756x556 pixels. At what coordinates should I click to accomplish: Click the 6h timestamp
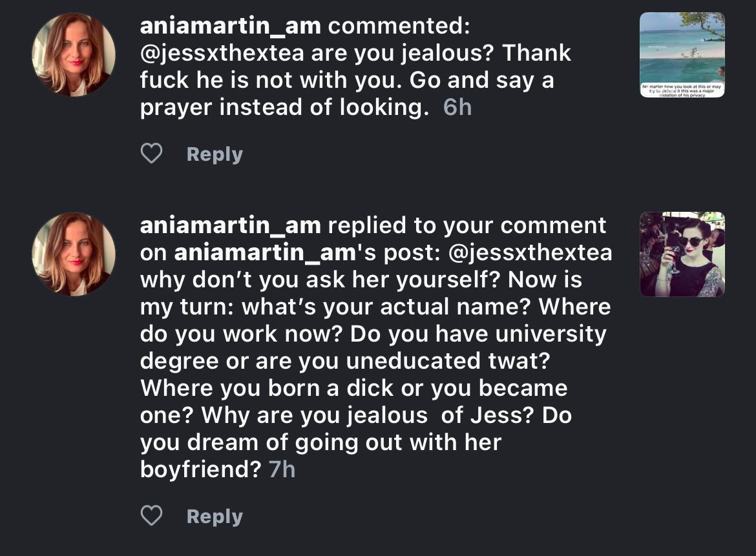(x=457, y=107)
